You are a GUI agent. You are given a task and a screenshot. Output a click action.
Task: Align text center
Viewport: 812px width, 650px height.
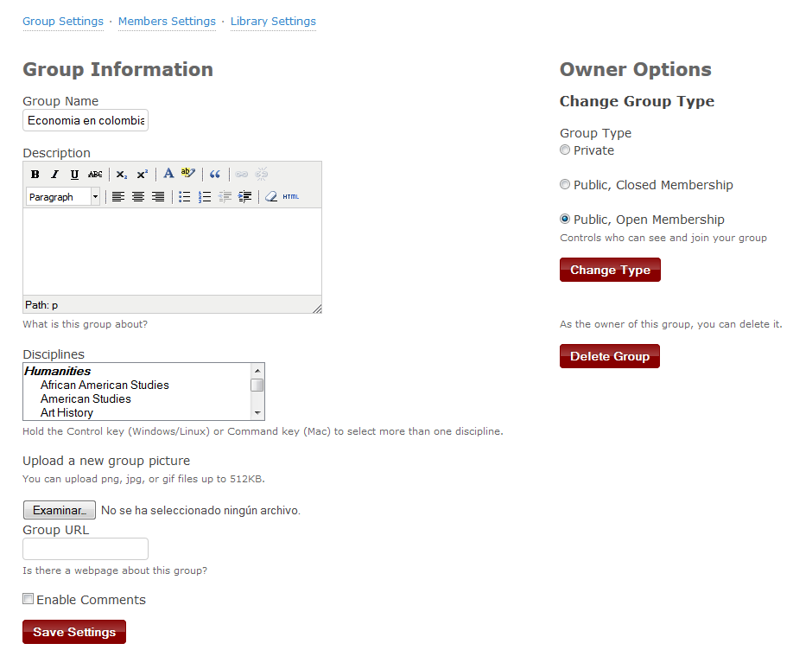click(x=137, y=197)
